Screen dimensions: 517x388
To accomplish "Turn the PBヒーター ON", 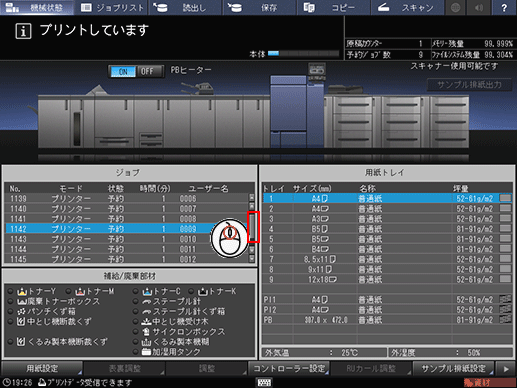I will [123, 71].
